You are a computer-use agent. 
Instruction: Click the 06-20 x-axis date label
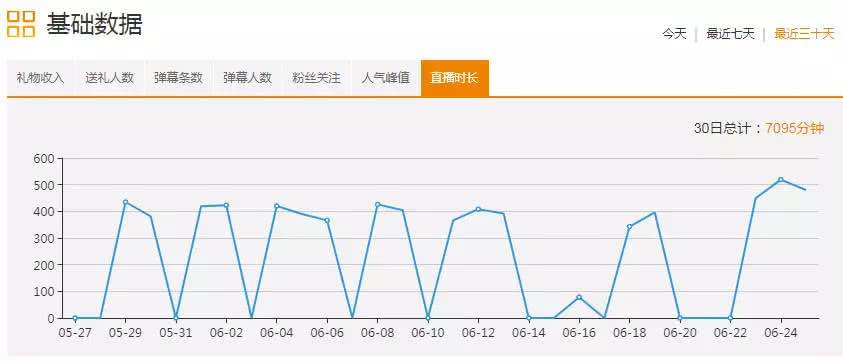point(680,333)
